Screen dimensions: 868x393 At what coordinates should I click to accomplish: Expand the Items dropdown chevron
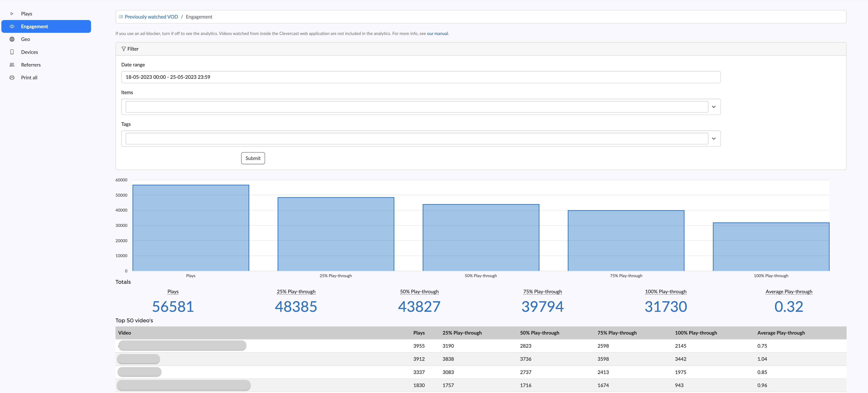click(x=714, y=107)
